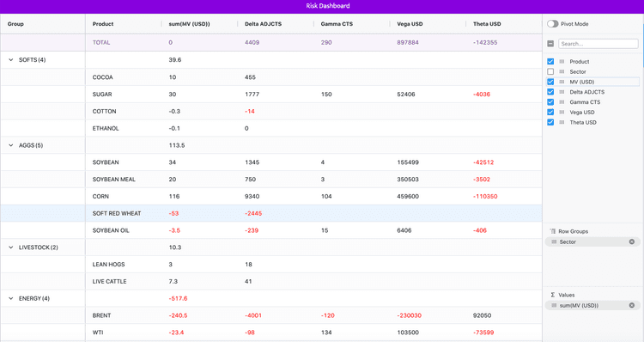The width and height of the screenshot is (644, 342).
Task: Click the Theta value -110350 for CORN
Action: pyautogui.click(x=485, y=197)
